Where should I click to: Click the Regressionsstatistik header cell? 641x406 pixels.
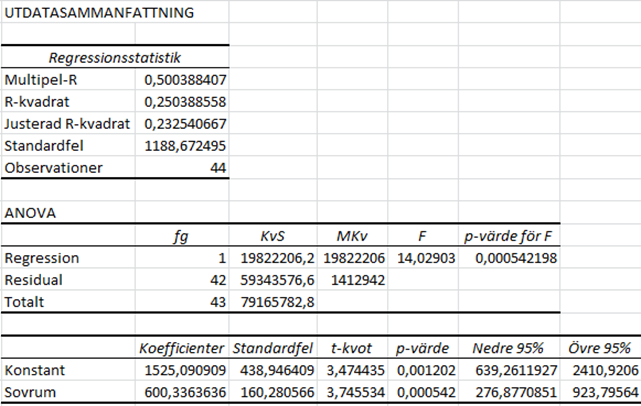click(115, 59)
